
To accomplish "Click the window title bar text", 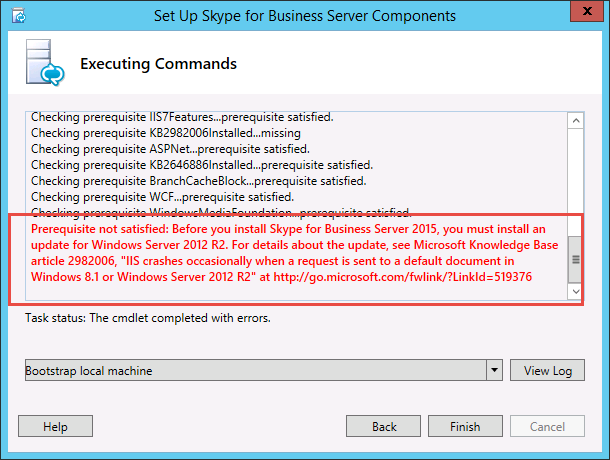I will coord(305,16).
